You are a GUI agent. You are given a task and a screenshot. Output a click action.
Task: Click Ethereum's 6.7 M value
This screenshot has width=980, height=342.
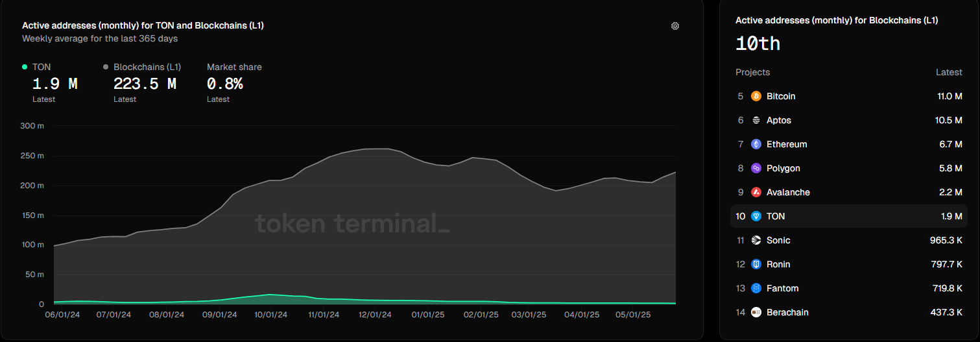coord(950,144)
